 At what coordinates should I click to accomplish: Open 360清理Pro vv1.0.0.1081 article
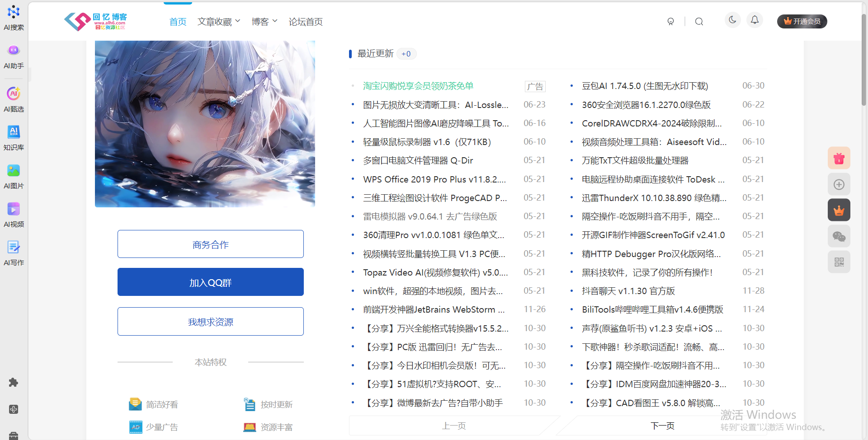click(x=434, y=235)
